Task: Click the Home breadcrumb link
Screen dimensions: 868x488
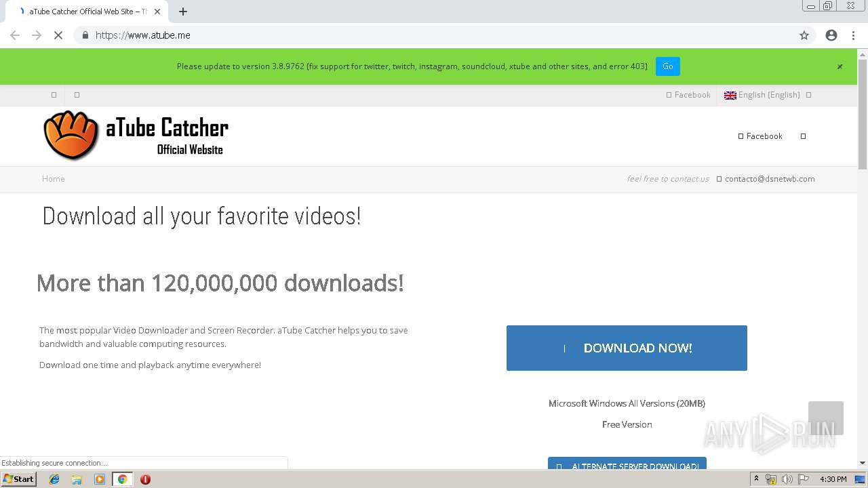Action: tap(54, 179)
